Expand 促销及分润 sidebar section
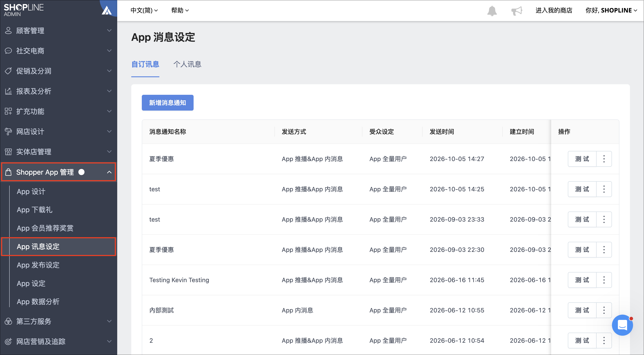 coord(59,71)
